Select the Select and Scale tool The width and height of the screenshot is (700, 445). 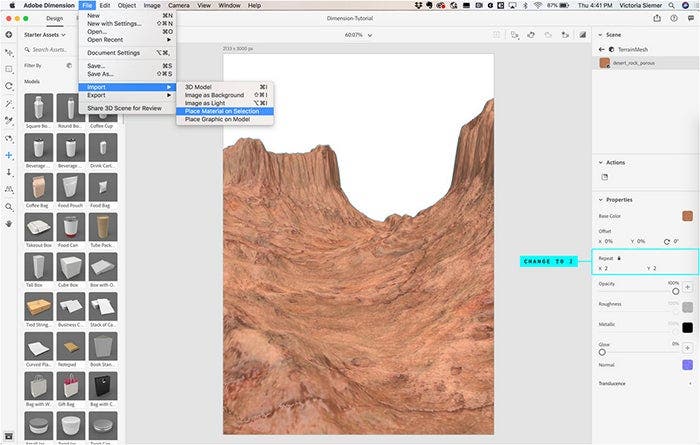pos(9,69)
